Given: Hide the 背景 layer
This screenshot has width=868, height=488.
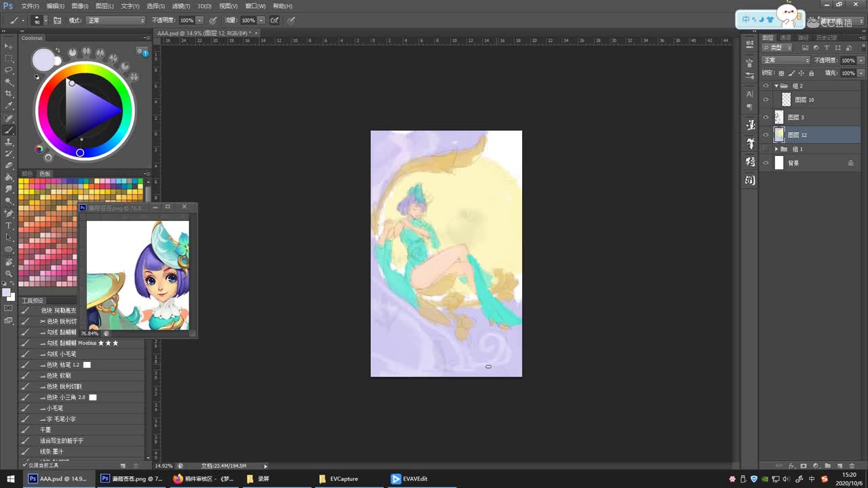Looking at the screenshot, I should 766,163.
